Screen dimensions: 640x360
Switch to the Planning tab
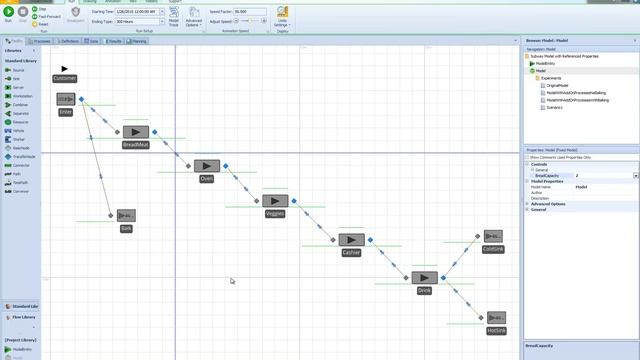point(136,41)
